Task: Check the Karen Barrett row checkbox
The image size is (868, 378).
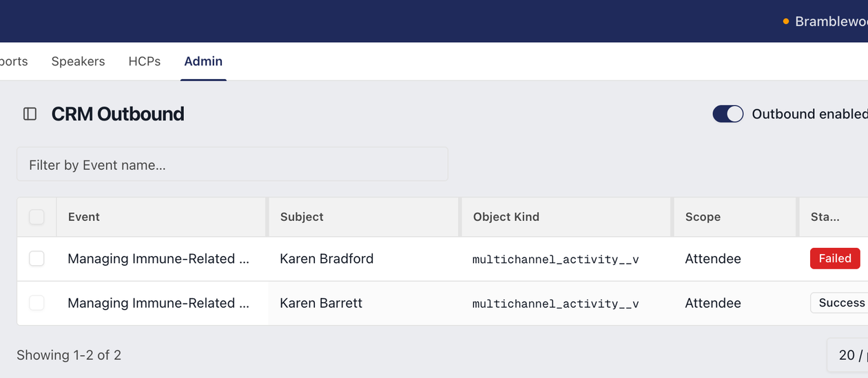Action: pyautogui.click(x=37, y=303)
